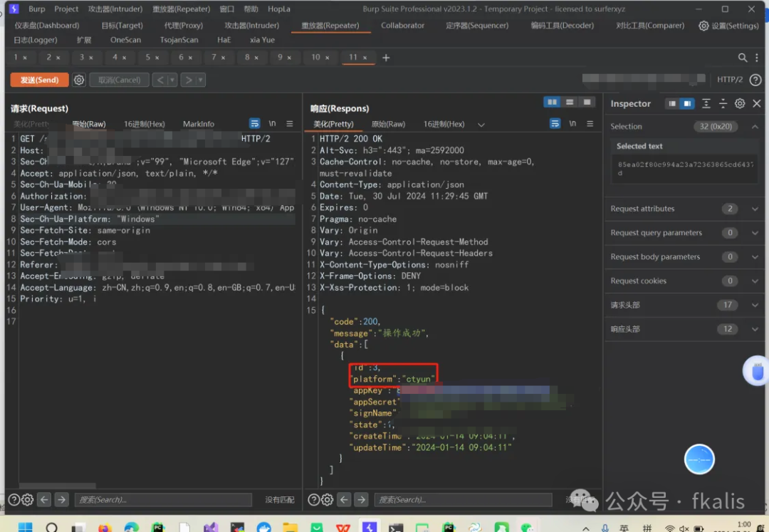769x532 pixels.
Task: Expand 请求头部 request headers section
Action: tap(755, 305)
